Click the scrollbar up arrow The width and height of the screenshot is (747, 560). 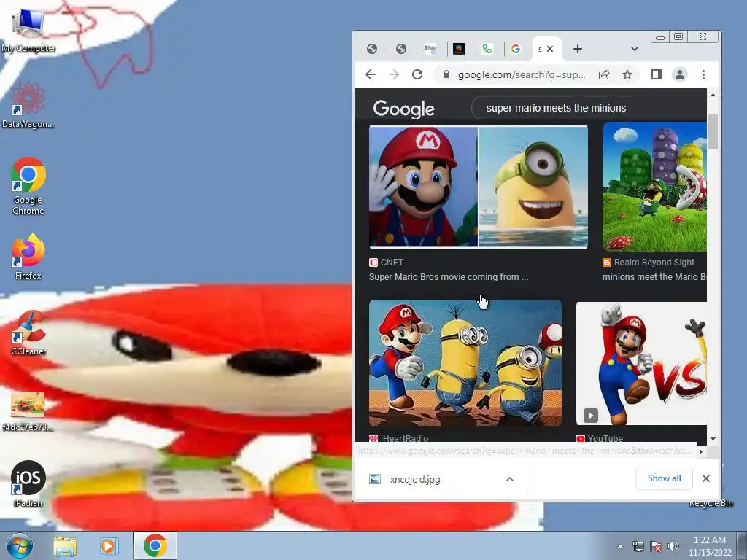[713, 95]
